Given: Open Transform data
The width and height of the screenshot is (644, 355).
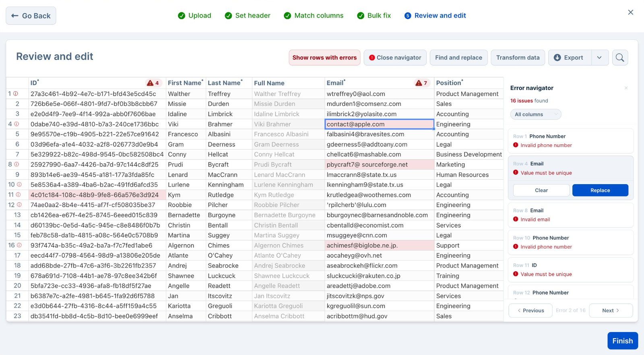Looking at the screenshot, I should click(x=518, y=57).
